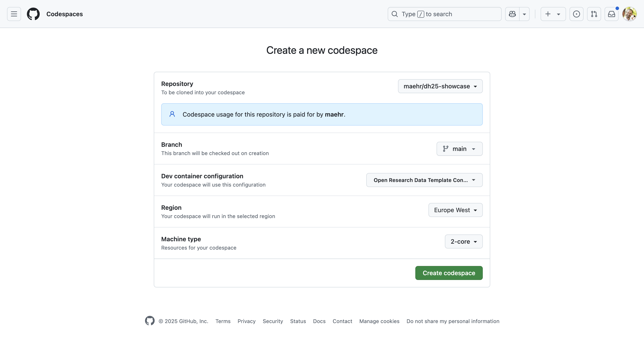Open Copilot chat icon

pos(512,14)
